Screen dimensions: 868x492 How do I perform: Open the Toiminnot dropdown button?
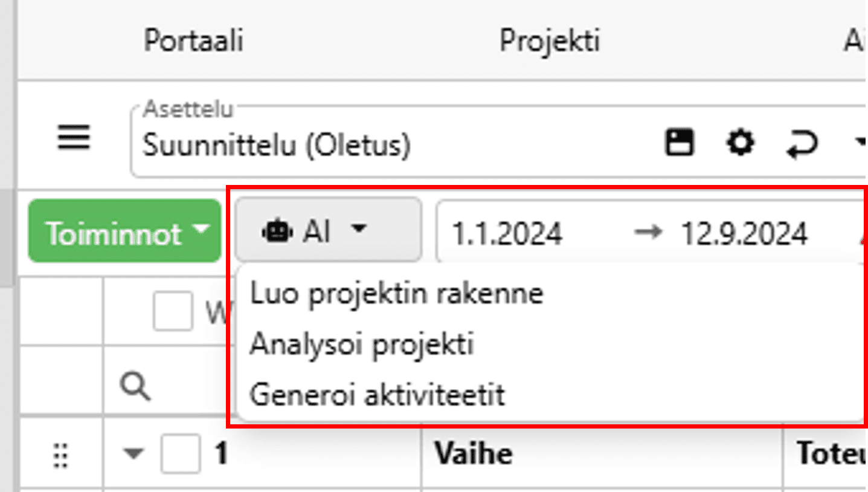point(125,233)
